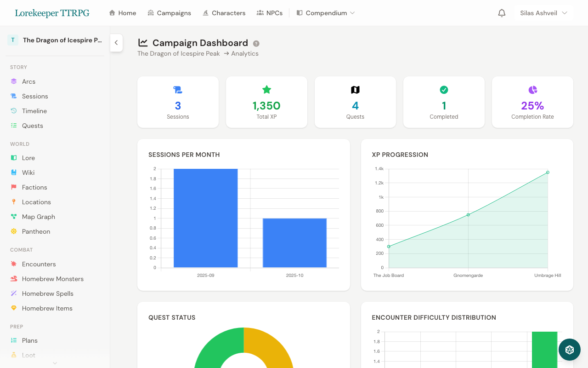Open the Arcs section icon in sidebar
The image size is (588, 368).
coord(14,81)
